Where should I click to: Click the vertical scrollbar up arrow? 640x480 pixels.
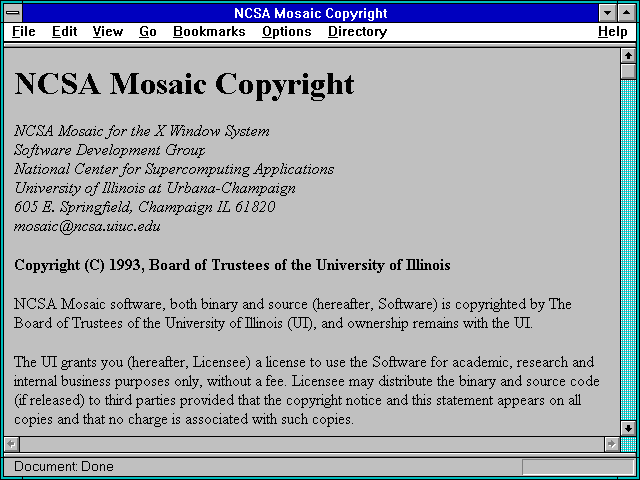(628, 56)
